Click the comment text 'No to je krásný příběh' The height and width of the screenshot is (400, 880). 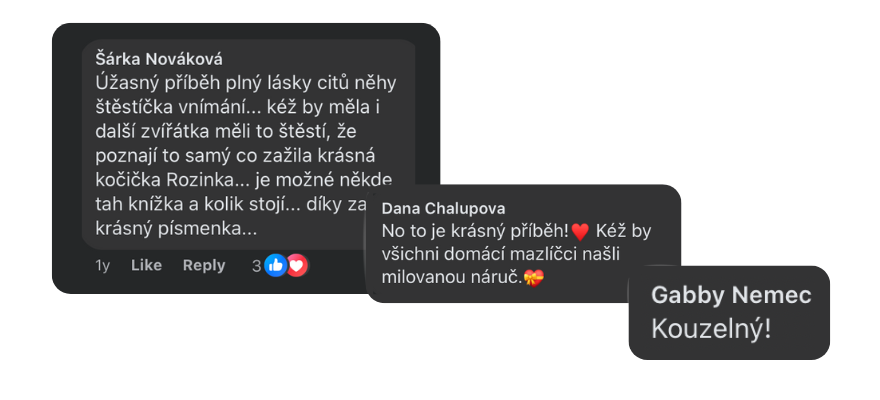point(475,231)
